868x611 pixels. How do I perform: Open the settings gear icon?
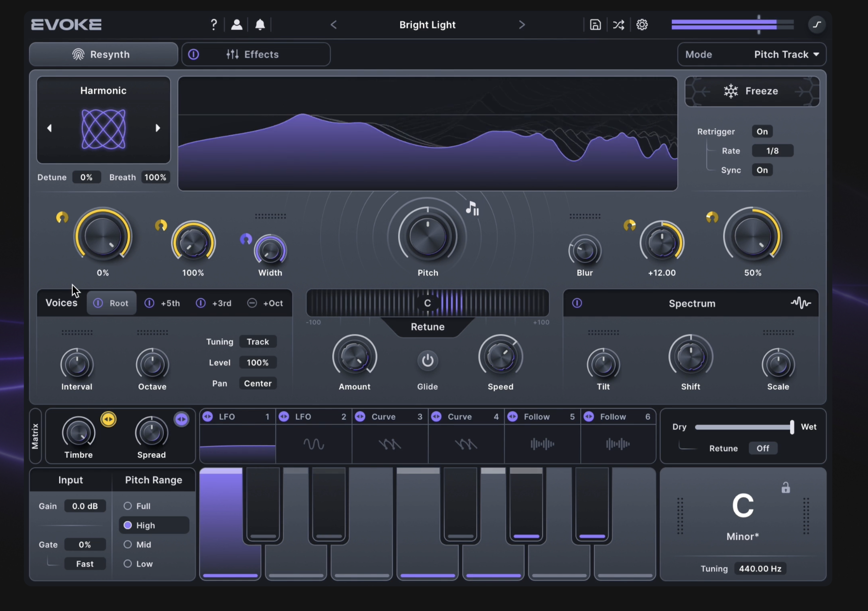click(642, 25)
